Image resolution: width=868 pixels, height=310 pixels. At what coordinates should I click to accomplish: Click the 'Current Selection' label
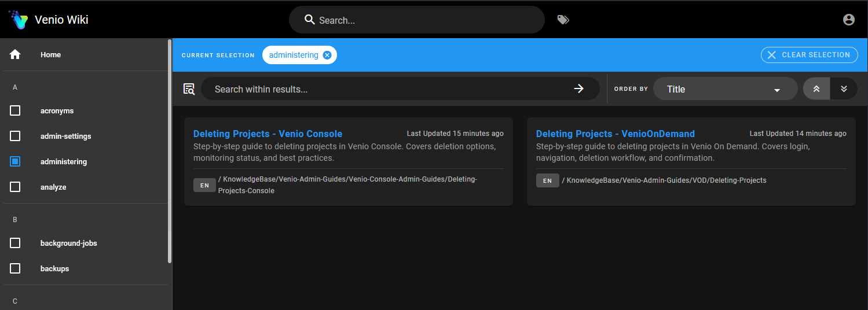click(x=218, y=55)
